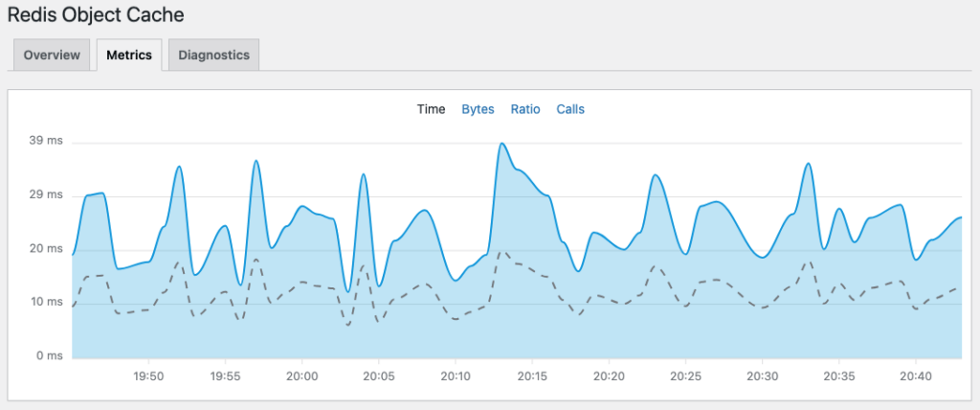This screenshot has width=980, height=410.
Task: Open the Overview tab
Action: pyautogui.click(x=52, y=56)
